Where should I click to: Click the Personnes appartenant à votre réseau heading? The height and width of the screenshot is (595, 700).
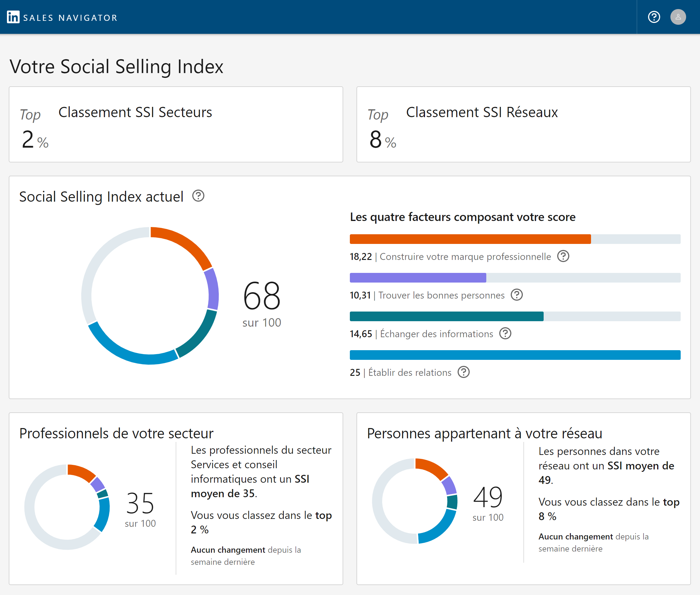484,433
